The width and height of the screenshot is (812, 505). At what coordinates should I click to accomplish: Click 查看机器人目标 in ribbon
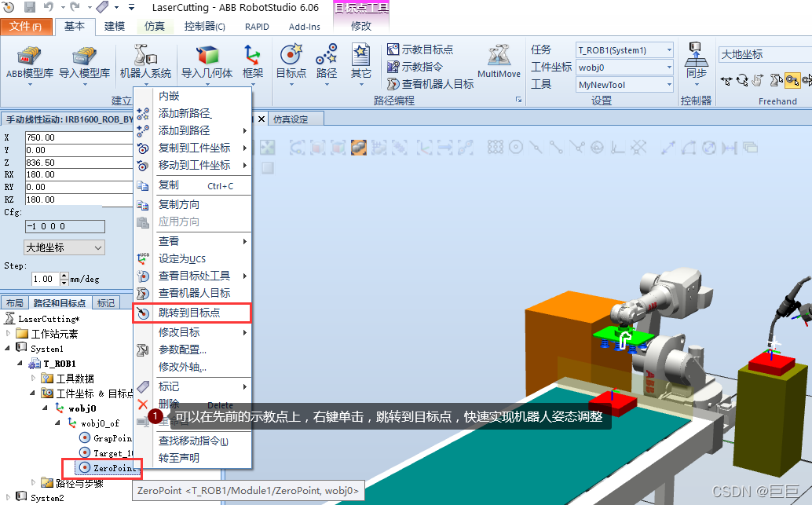tap(431, 83)
